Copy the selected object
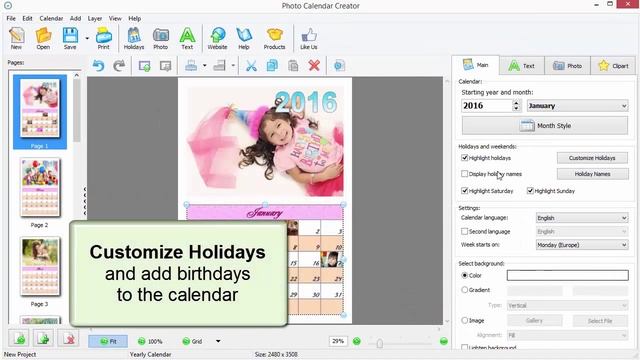640x360 pixels. point(272,66)
